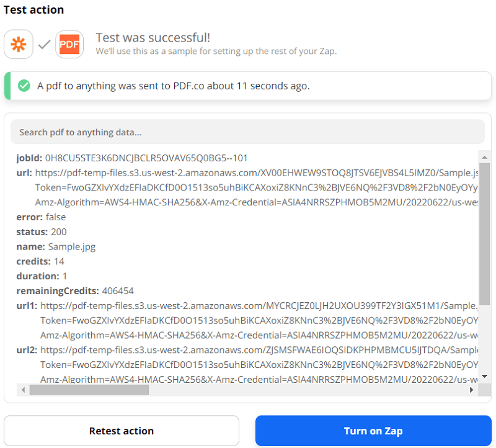Click the horizontal scroll-right arrow

pyautogui.click(x=471, y=390)
